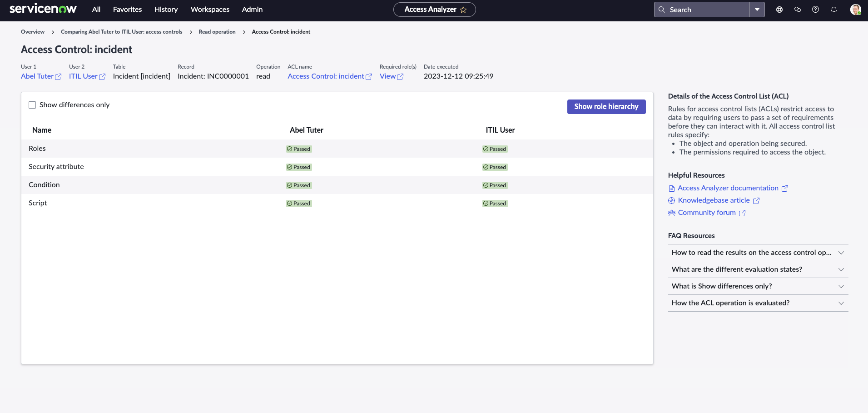The width and height of the screenshot is (868, 413).
Task: Click Abel Tuter's Passed badge for Security attribute
Action: [299, 167]
